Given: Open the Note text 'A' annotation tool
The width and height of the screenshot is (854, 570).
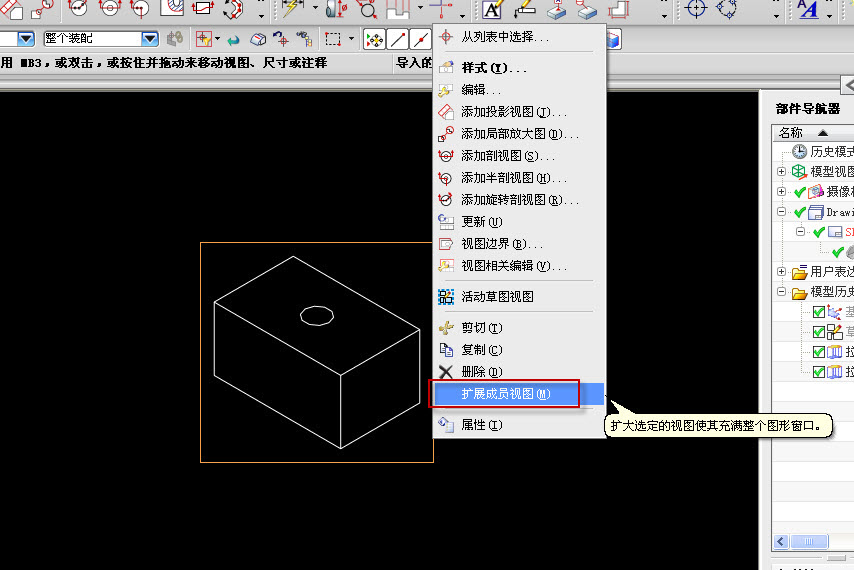Looking at the screenshot, I should (x=492, y=8).
